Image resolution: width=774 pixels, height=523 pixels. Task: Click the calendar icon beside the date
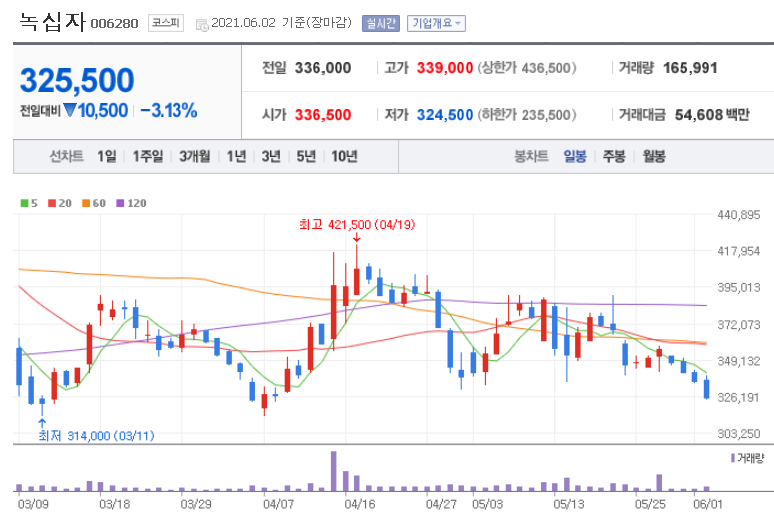202,25
